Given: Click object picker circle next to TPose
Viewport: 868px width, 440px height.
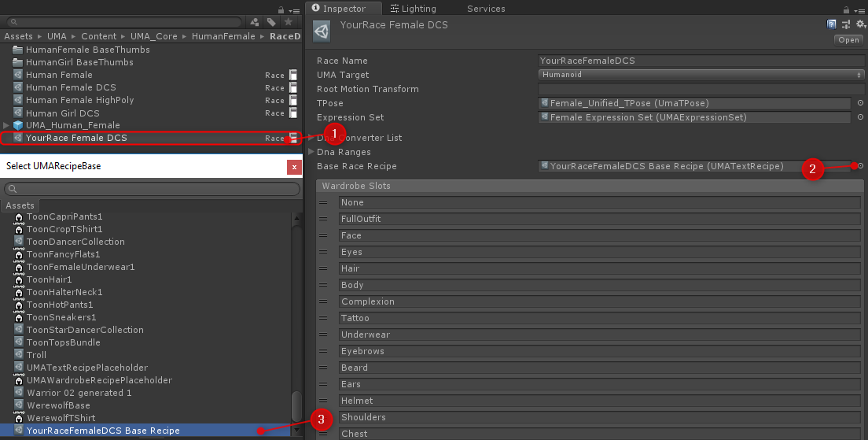Looking at the screenshot, I should click(x=860, y=103).
